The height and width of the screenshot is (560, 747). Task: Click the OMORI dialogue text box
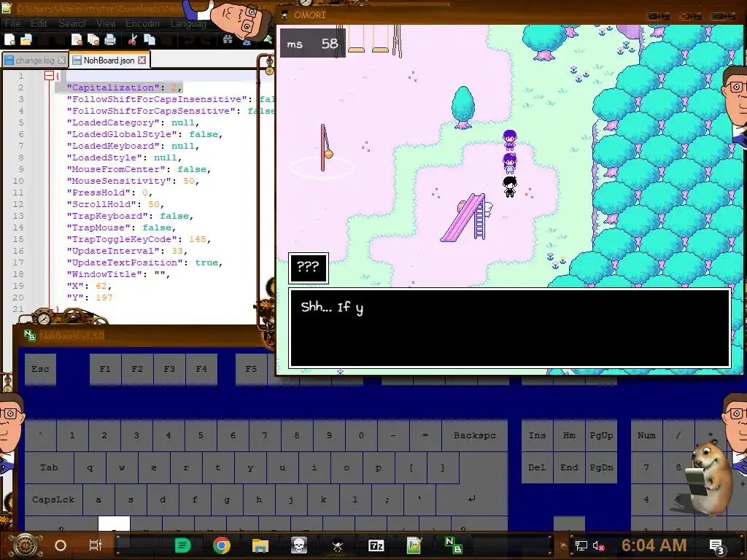510,327
